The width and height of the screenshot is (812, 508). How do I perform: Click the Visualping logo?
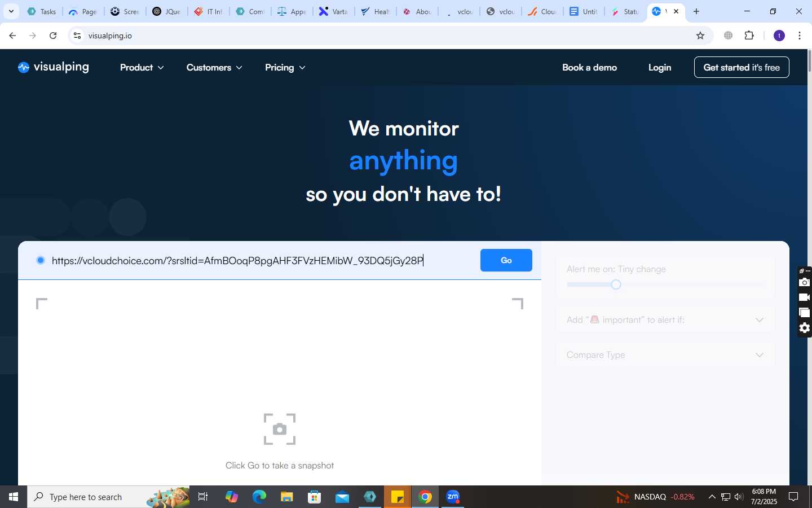pyautogui.click(x=54, y=67)
